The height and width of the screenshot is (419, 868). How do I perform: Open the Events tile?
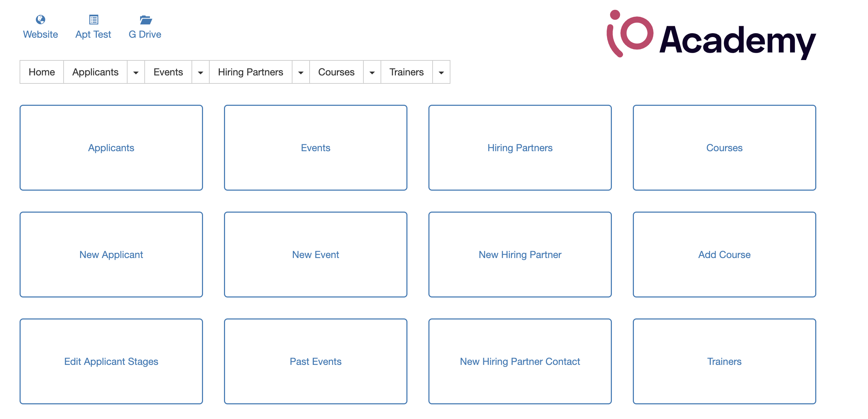click(x=316, y=148)
